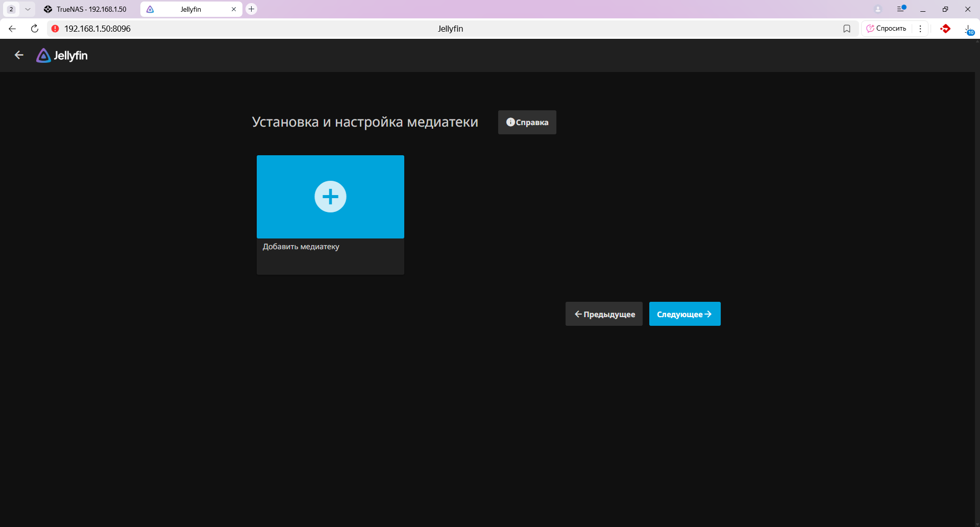Click the red insecure connection warning icon
The image size is (980, 527).
pos(55,29)
